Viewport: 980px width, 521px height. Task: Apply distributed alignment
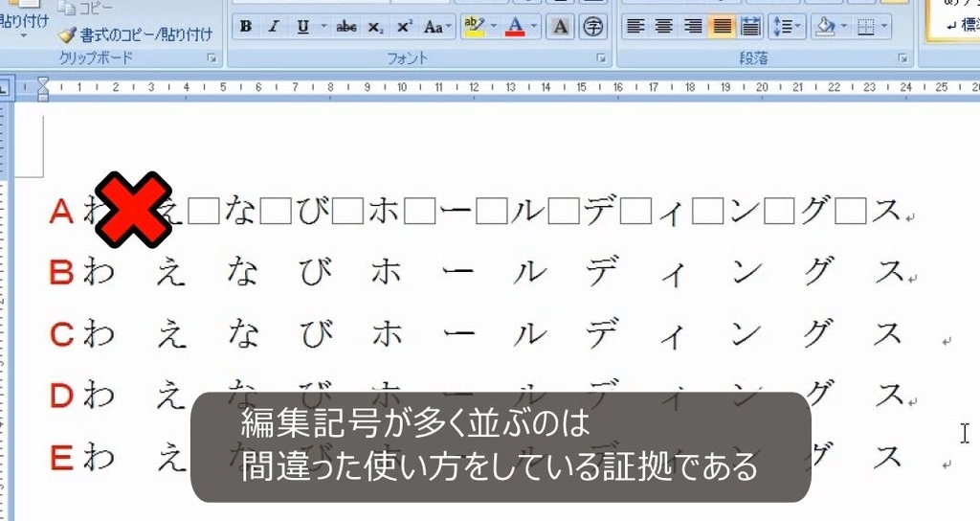point(749,26)
